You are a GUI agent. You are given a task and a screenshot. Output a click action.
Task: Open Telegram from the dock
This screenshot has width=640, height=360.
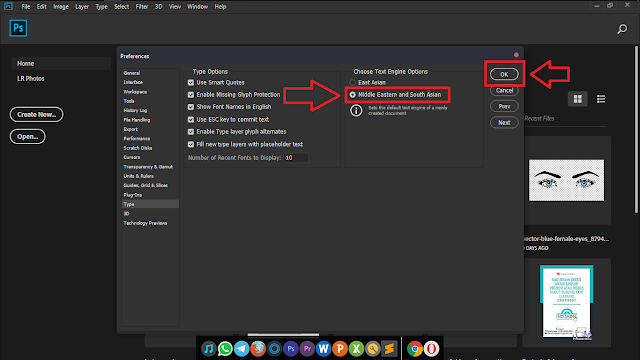(241, 349)
